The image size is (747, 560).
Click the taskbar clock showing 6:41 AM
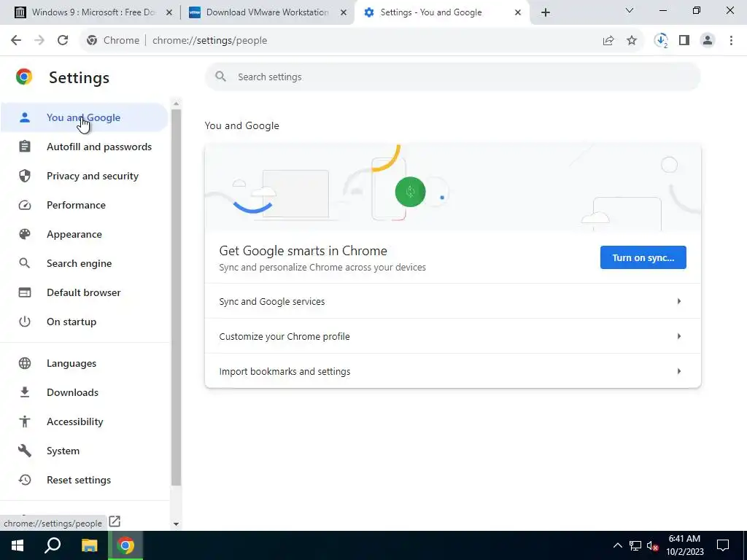(x=684, y=545)
